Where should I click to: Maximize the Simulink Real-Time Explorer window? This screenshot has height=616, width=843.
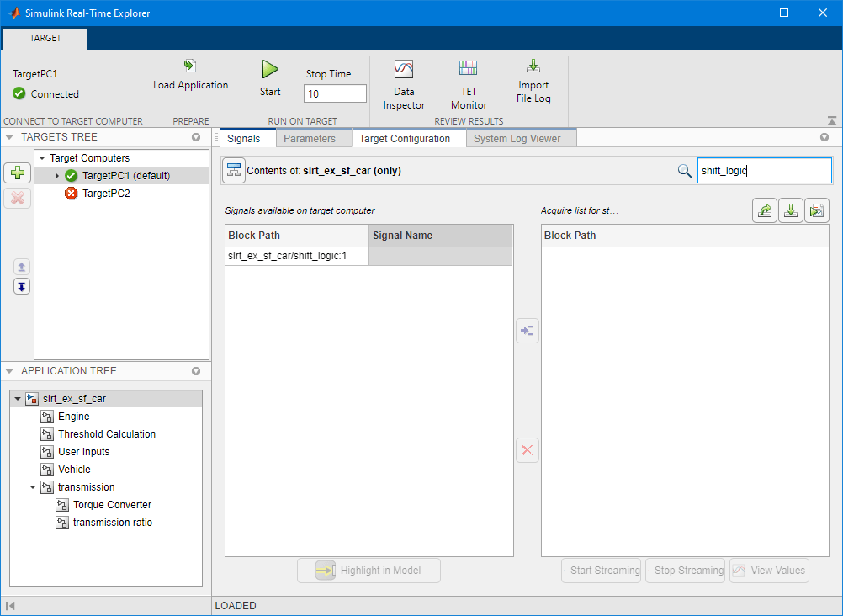[784, 13]
